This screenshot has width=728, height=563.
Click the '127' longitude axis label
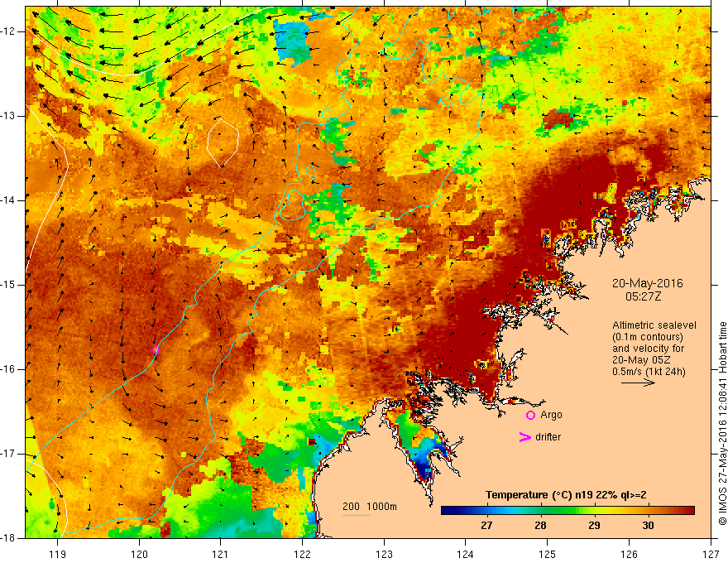click(x=711, y=554)
